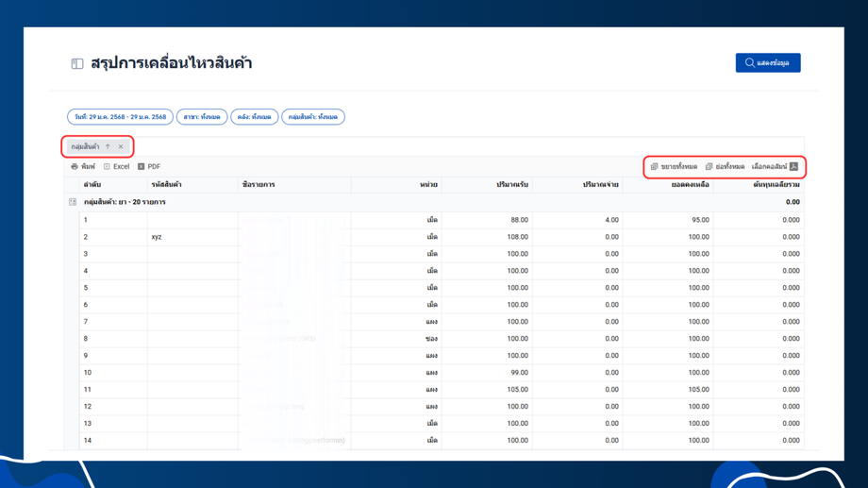The width and height of the screenshot is (868, 488).
Task: Click the page title สรุปการเคลื่อนไหวสินค้า
Action: coord(171,63)
